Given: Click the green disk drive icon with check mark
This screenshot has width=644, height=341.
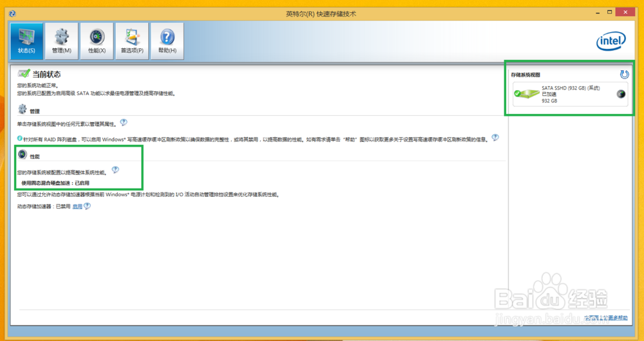Looking at the screenshot, I should [x=527, y=93].
